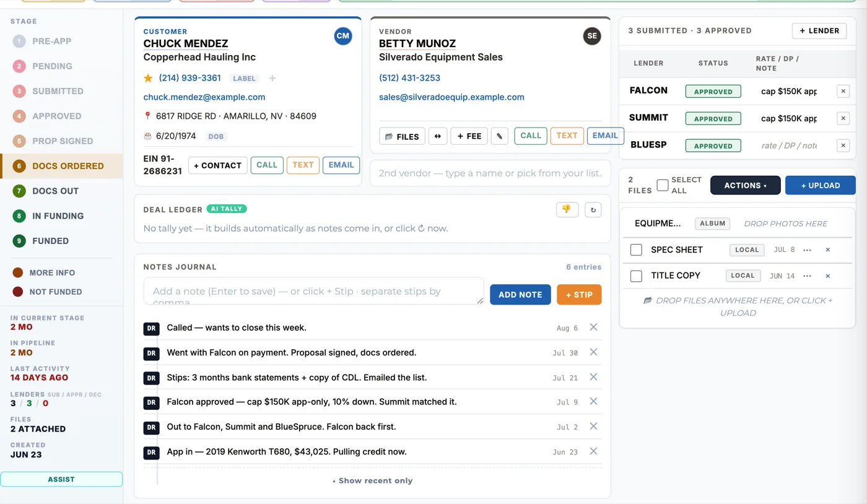Screen dimensions: 867x504
Task: Move deal to In Funding stage
Action: 61,216
